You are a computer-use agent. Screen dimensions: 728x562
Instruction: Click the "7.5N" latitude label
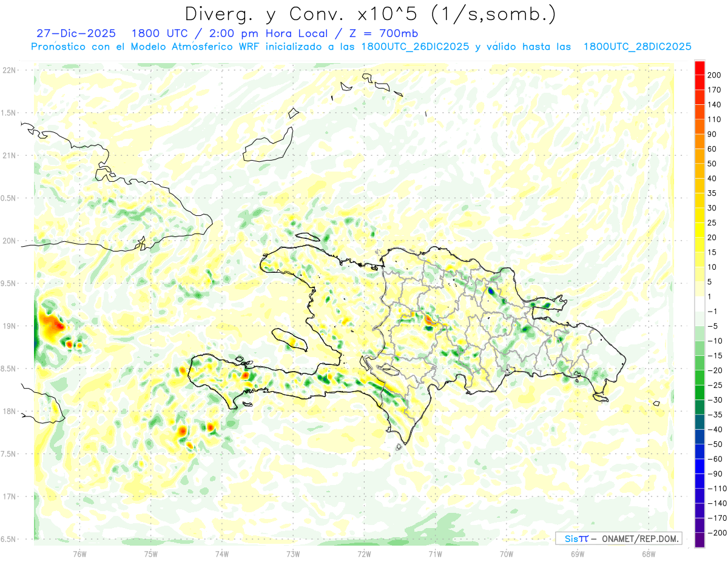tap(8, 454)
